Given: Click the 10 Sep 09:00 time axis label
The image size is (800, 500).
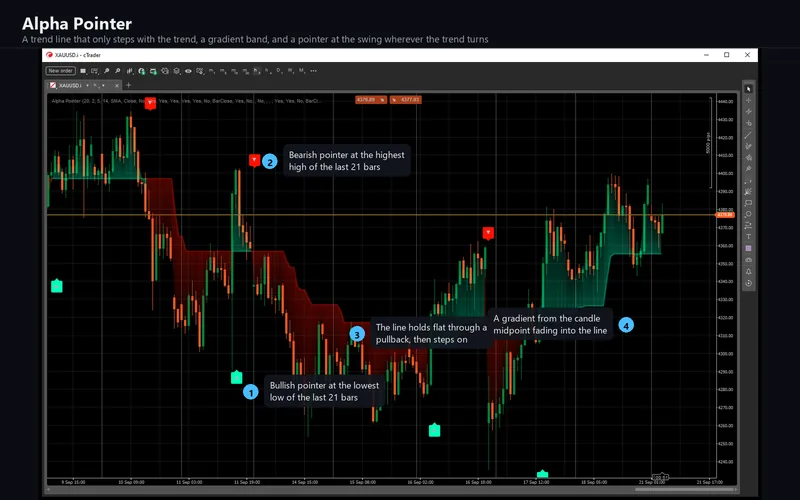Looking at the screenshot, I should (x=131, y=482).
